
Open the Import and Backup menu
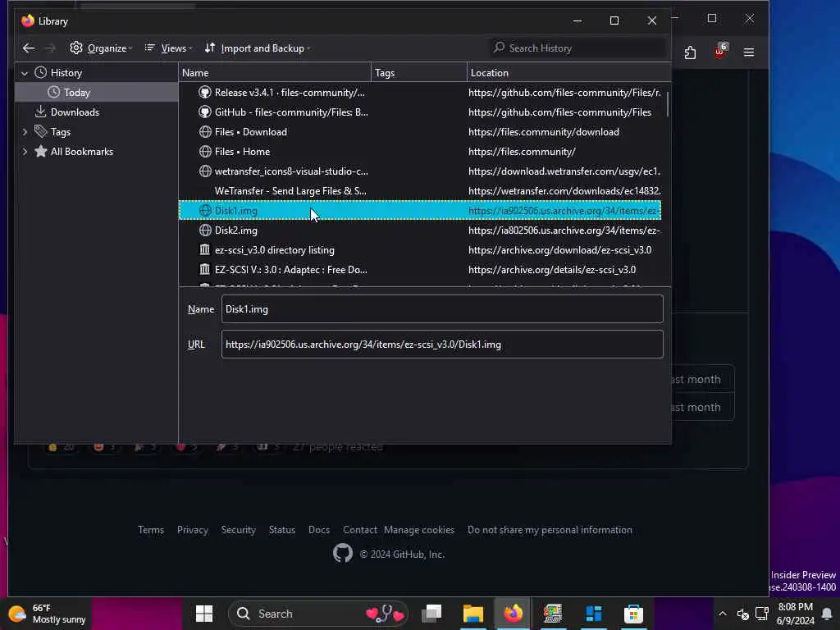pyautogui.click(x=257, y=48)
